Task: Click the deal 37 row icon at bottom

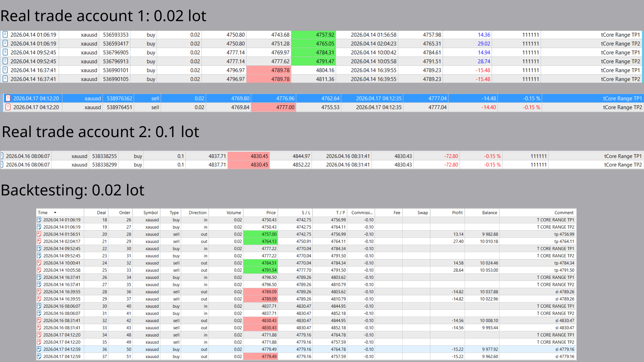Action: point(39,356)
